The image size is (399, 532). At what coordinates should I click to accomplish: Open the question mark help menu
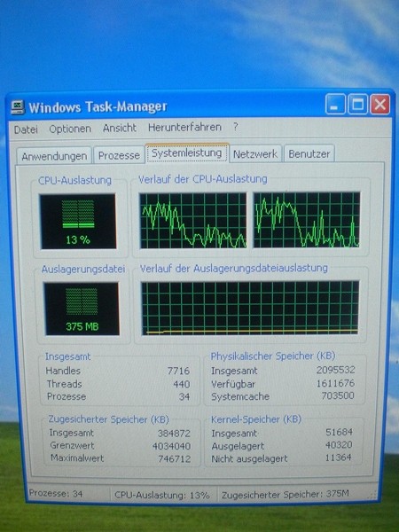(x=236, y=127)
